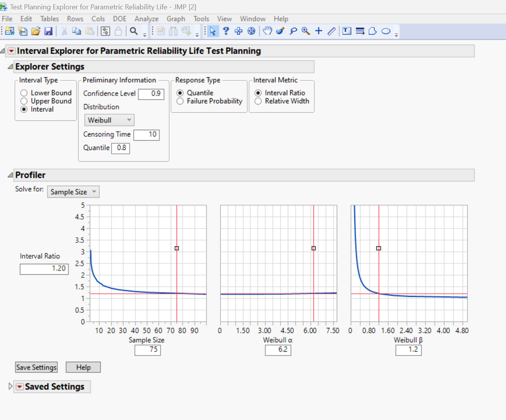This screenshot has height=420, width=506.
Task: Select the Lasso tool
Action: point(293,31)
